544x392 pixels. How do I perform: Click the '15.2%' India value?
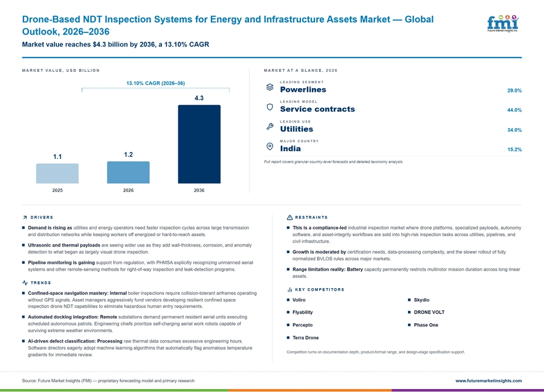[x=514, y=149]
